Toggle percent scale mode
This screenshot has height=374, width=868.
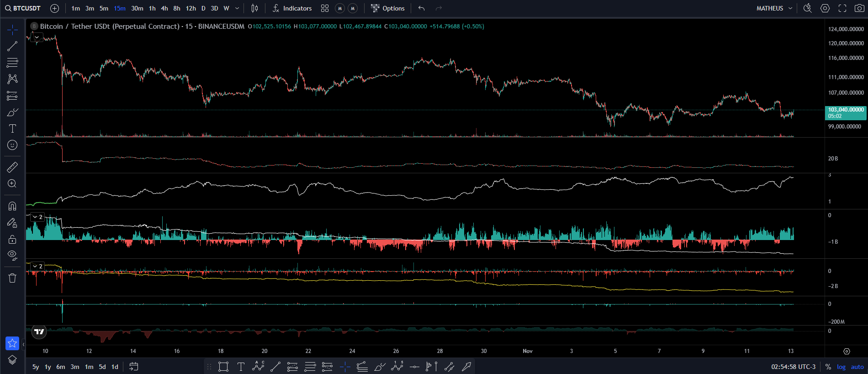828,367
